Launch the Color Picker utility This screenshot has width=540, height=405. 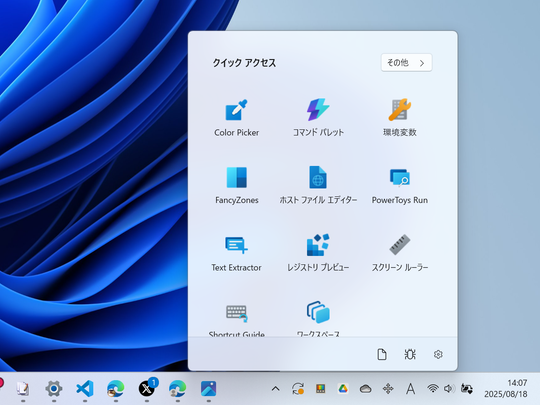click(237, 118)
